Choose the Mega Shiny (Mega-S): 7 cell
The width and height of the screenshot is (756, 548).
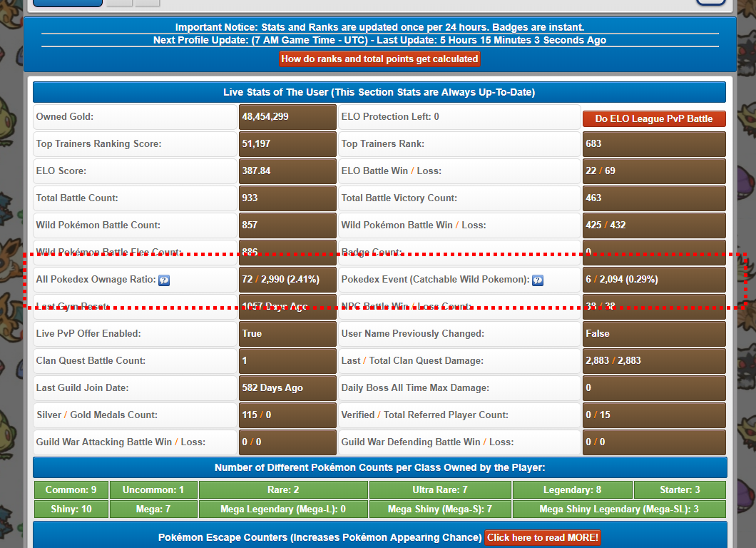440,509
